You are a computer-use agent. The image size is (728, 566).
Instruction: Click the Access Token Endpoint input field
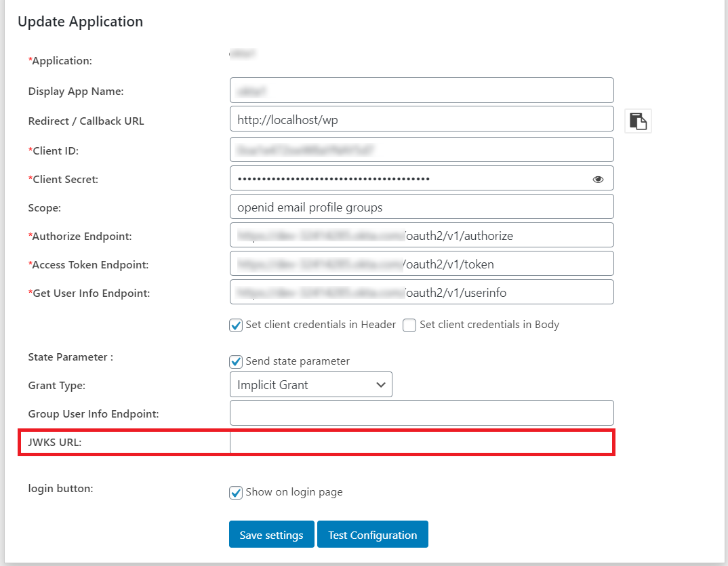click(x=422, y=264)
